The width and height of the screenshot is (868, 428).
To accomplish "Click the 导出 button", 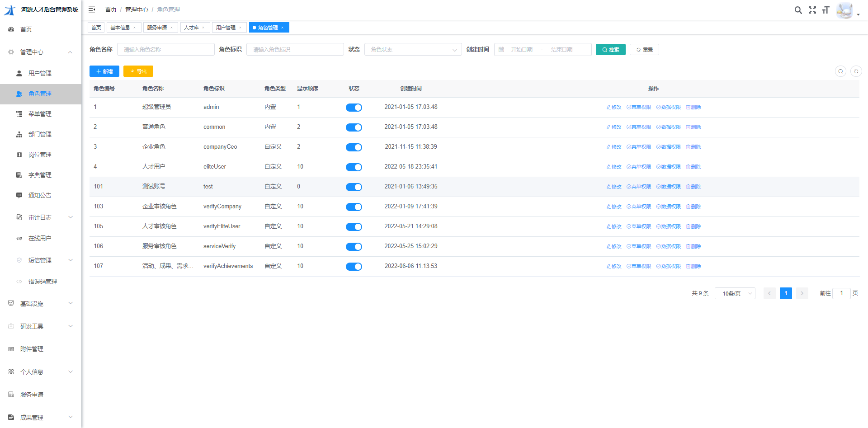I will click(138, 71).
